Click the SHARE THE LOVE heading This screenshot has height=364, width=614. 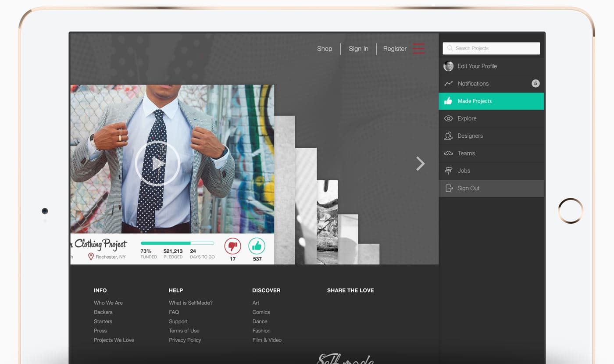(x=350, y=290)
